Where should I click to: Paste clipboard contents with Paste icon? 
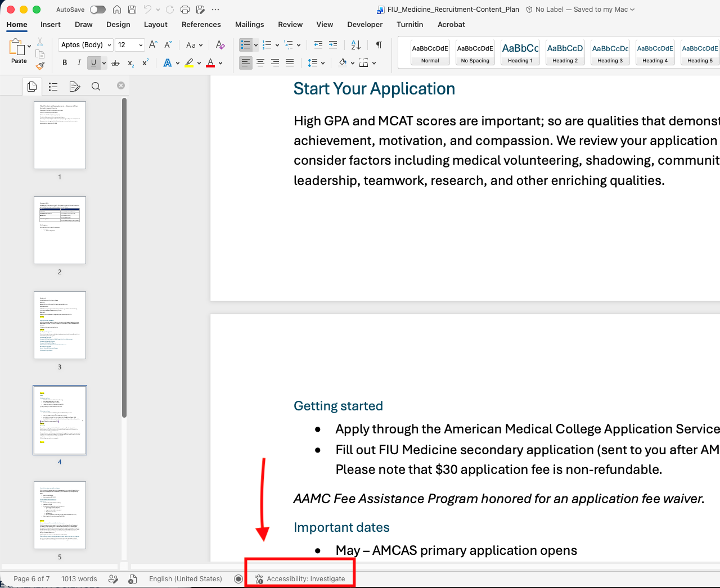click(17, 47)
